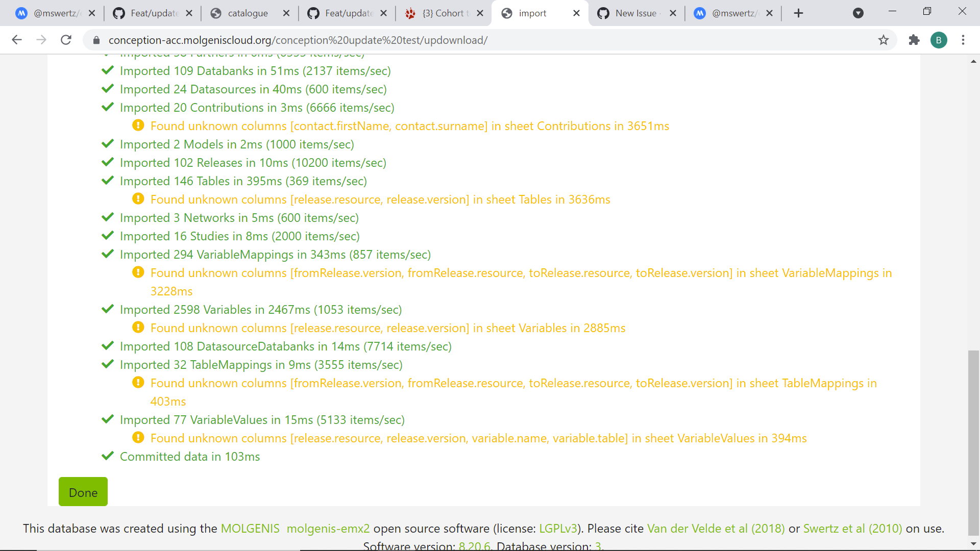Screen dimensions: 980x551
Task: Open the LGPLv3 license link
Action: coord(558,529)
